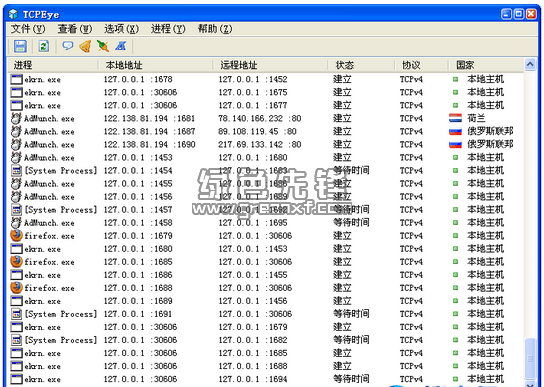Select remote address 127.0.0.1 :1677
544x387 pixels.
tap(253, 106)
